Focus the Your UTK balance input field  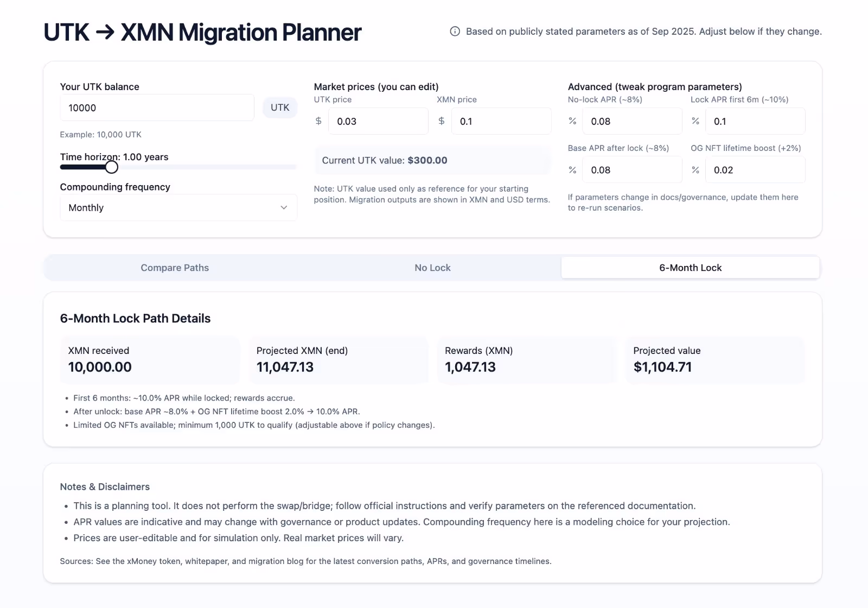click(x=157, y=107)
